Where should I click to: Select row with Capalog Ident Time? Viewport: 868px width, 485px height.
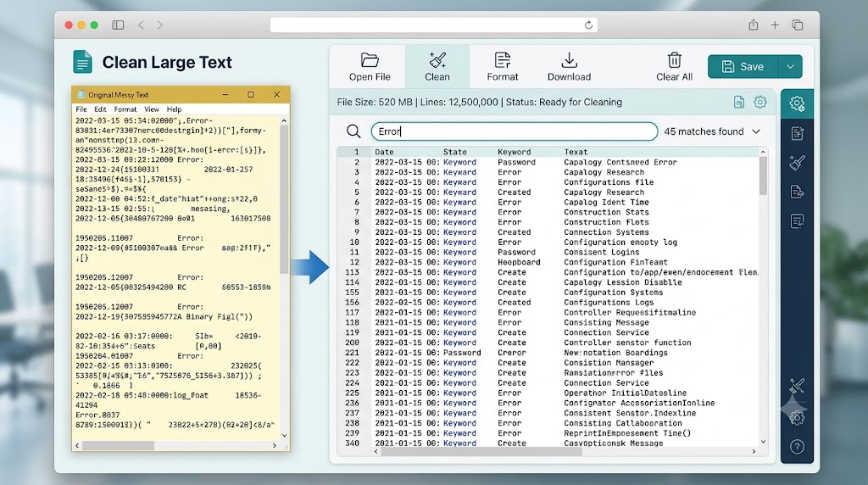point(548,202)
